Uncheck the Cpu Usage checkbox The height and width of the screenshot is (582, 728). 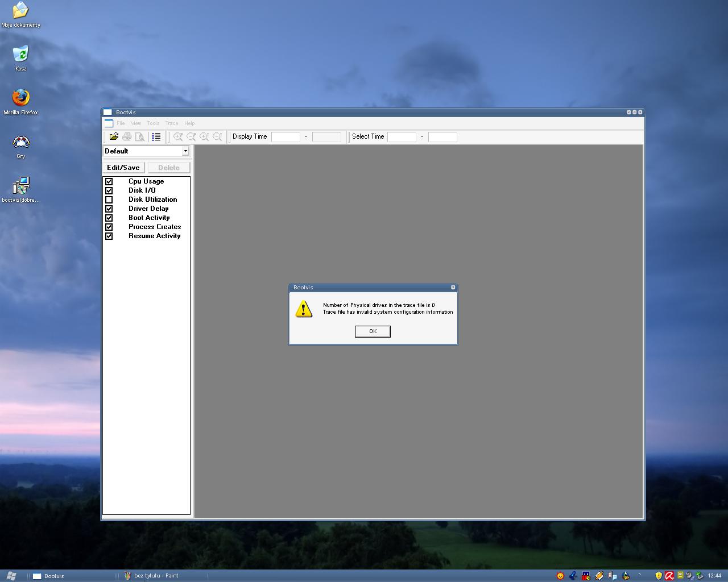pyautogui.click(x=109, y=181)
